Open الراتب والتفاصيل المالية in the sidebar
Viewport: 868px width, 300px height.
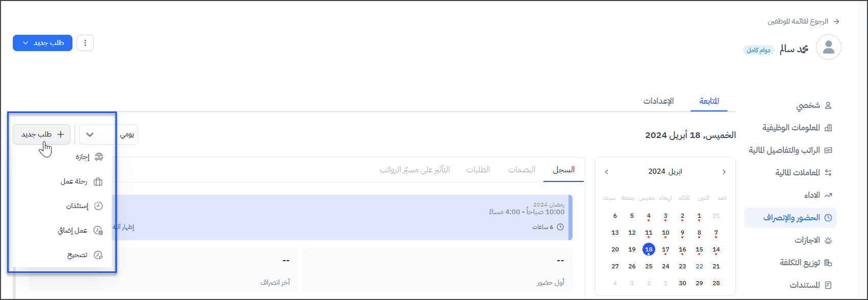click(784, 150)
